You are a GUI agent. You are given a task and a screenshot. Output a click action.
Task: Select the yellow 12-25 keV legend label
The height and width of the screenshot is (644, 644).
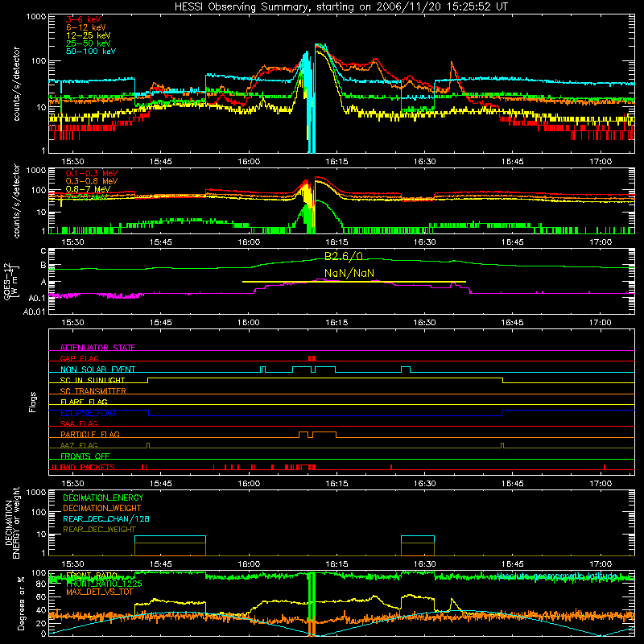(89, 35)
